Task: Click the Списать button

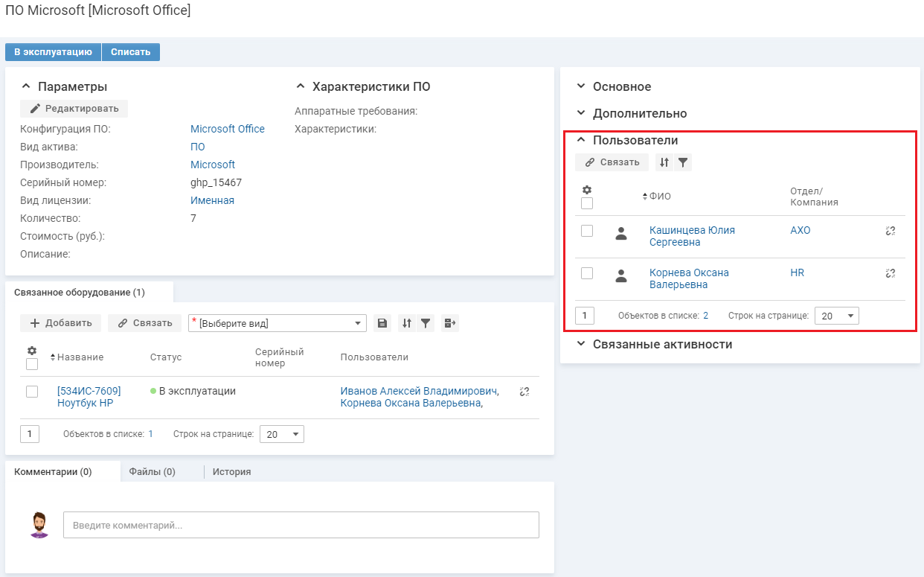Action: (130, 52)
